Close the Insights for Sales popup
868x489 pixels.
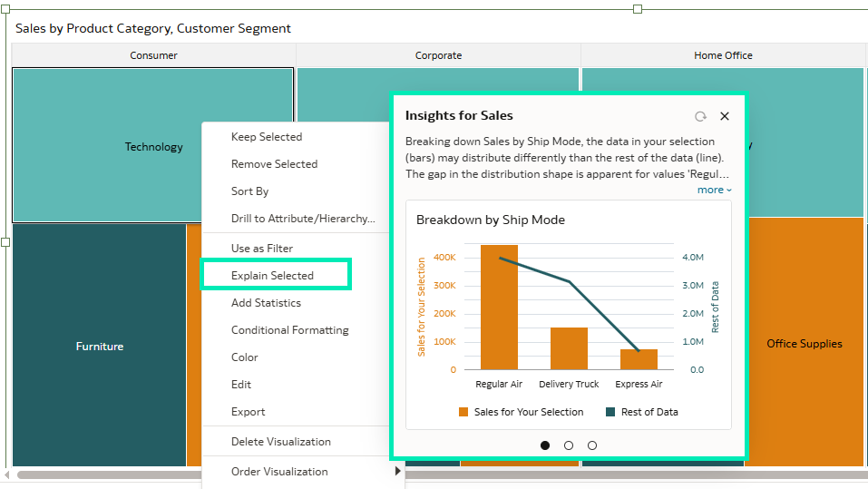[725, 116]
